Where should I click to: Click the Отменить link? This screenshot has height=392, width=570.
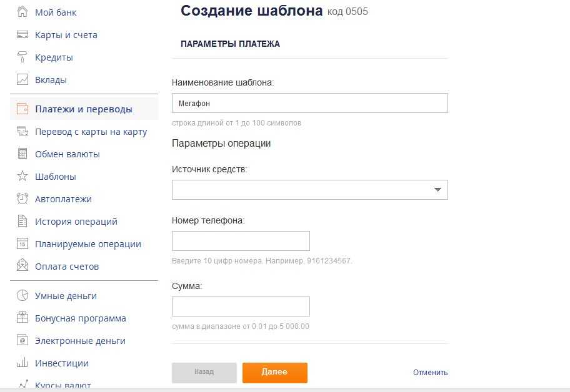coord(430,373)
